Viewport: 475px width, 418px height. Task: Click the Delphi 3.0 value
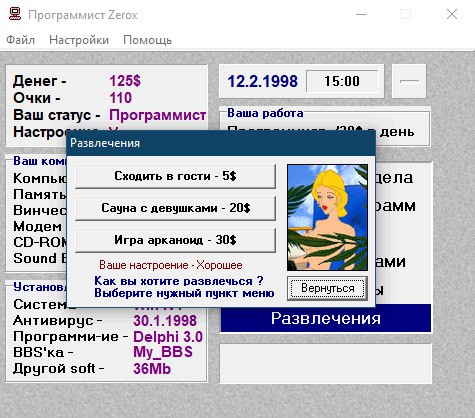tap(168, 337)
